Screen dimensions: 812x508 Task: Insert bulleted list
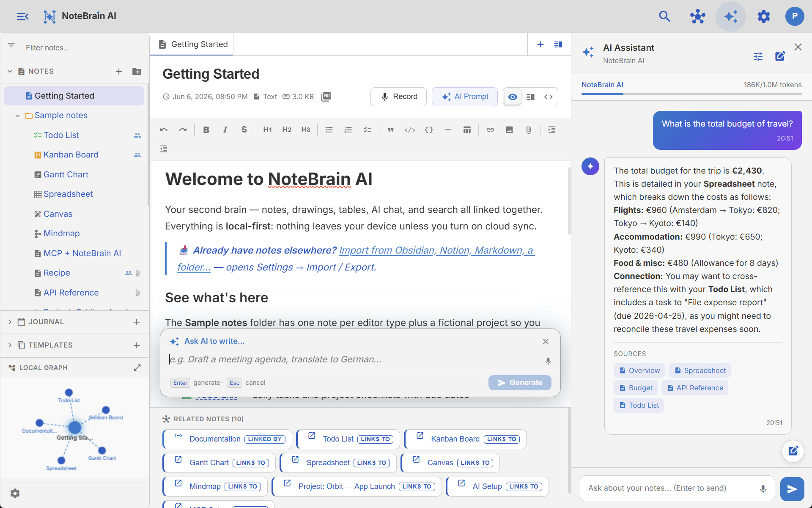(329, 130)
